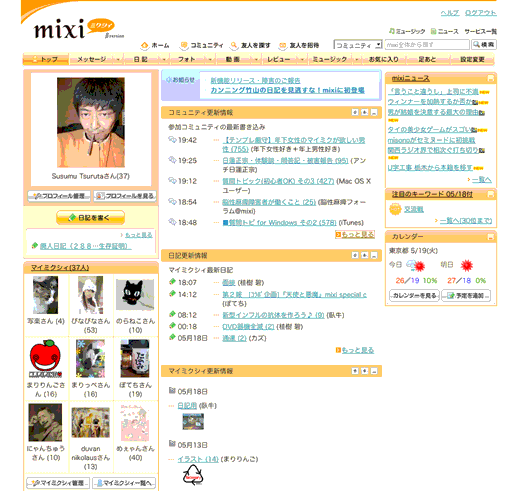Open the duvan nikolausさん friend thumbnail

[90, 422]
